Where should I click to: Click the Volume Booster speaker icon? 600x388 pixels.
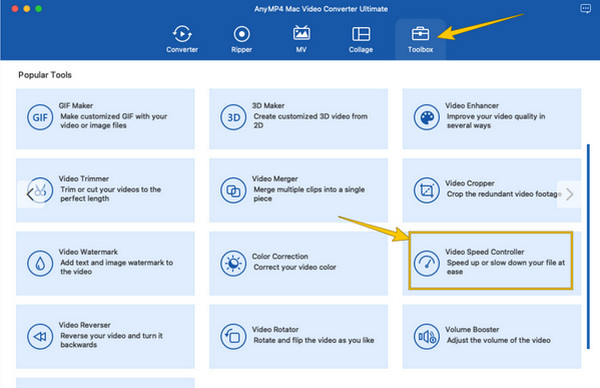tap(426, 336)
